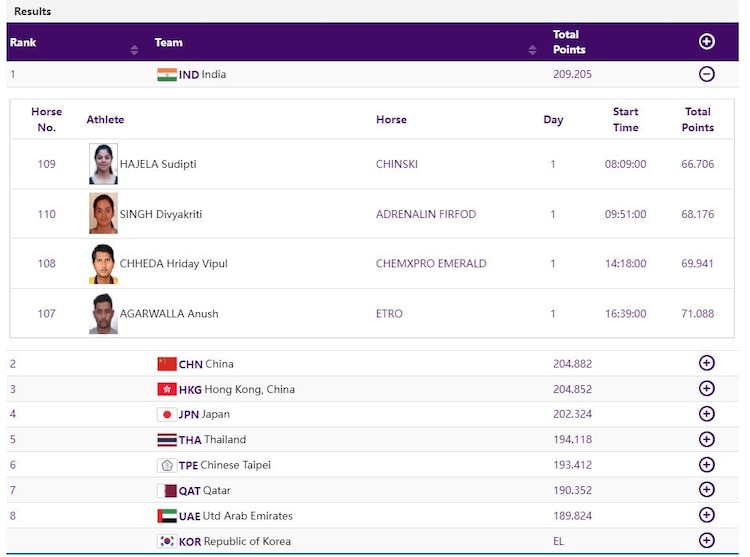Select athlete name CHHEDA Hriday Vipul
The image size is (750, 557).
pyautogui.click(x=173, y=264)
